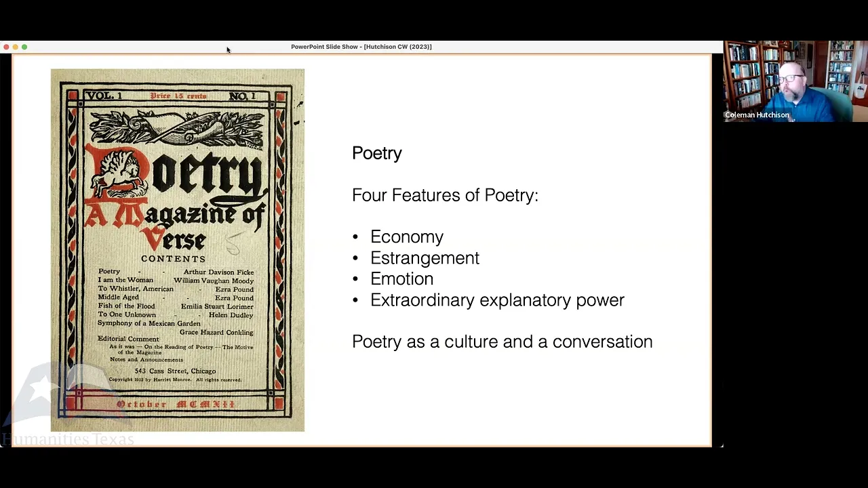Click 'Grace Hazard Conkling' on the cover

tap(216, 333)
